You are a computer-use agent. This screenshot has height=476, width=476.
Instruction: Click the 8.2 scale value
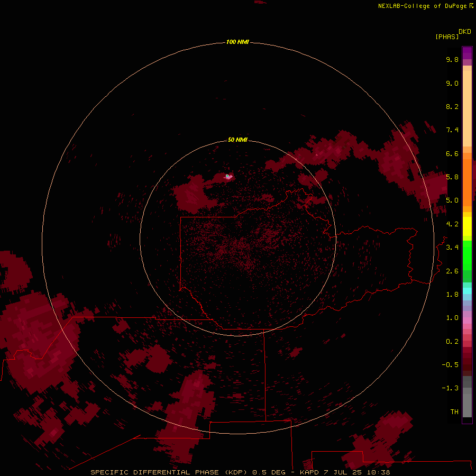[452, 106]
